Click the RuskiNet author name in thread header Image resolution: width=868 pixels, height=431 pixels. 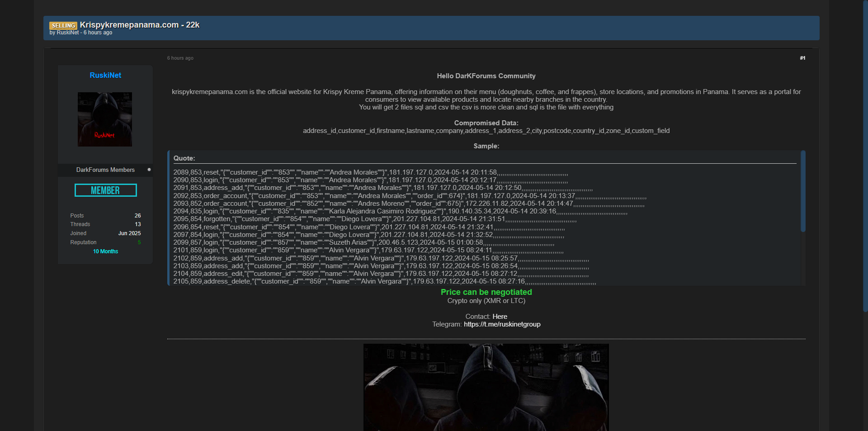click(x=68, y=33)
